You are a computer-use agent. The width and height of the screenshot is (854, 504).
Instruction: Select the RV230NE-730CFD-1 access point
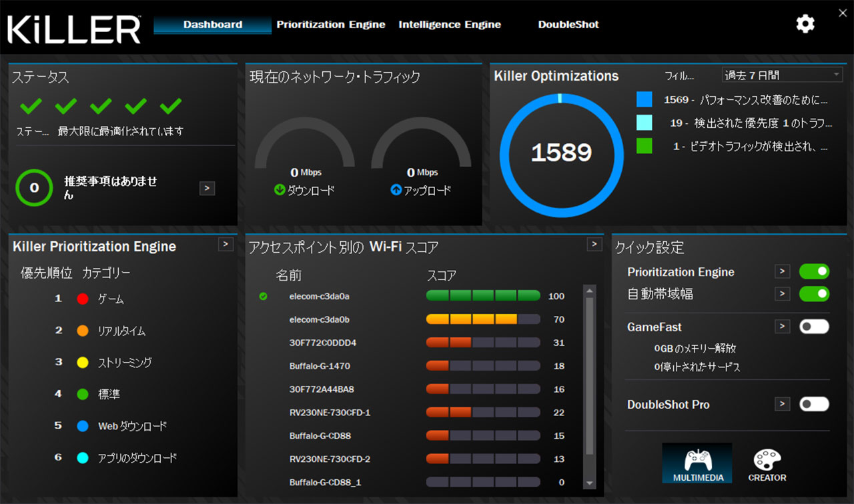pos(330,413)
